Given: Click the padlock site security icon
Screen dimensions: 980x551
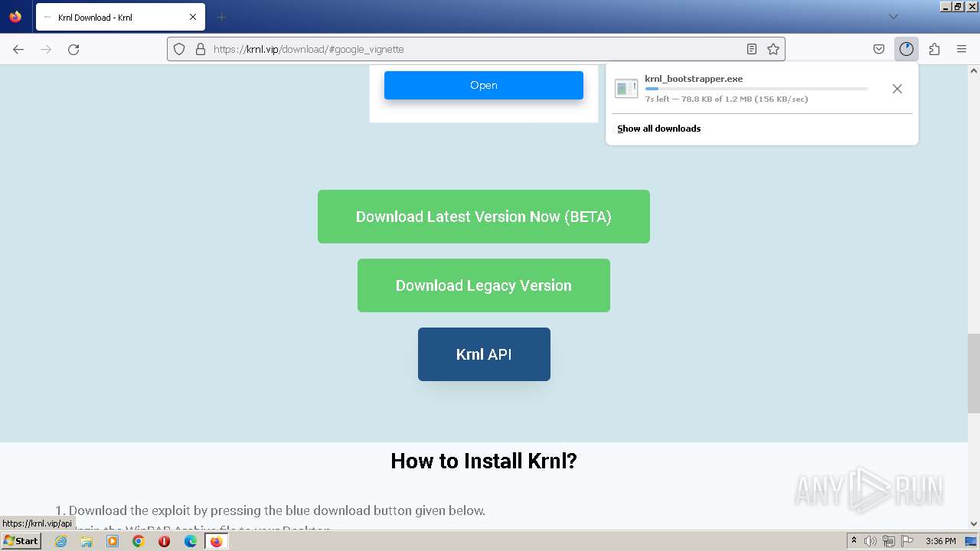Looking at the screenshot, I should [x=201, y=49].
